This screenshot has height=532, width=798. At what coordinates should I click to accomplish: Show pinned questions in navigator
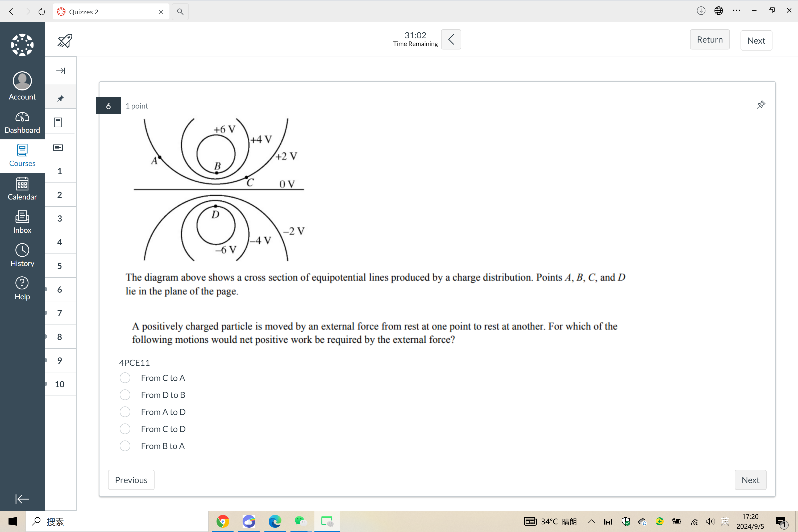[x=60, y=98]
